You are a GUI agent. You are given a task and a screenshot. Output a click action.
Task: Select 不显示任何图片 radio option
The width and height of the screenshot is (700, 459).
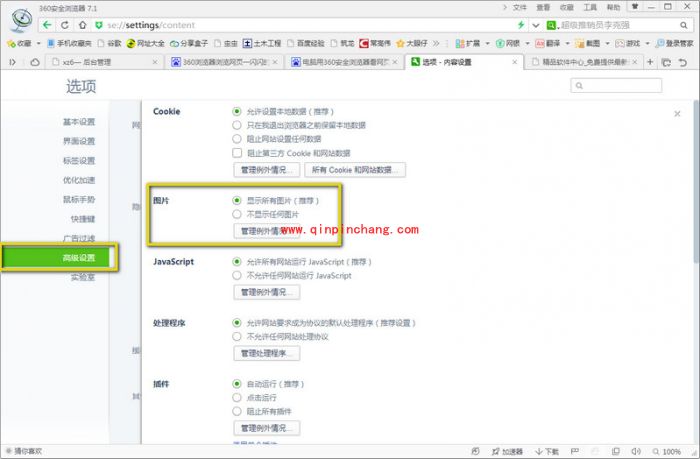(x=237, y=214)
